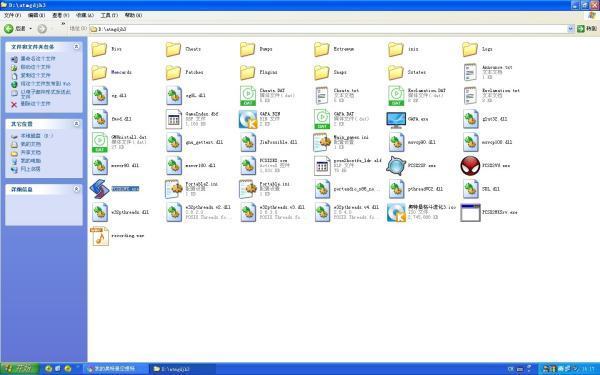Open the address bar dropdown arrow
Viewport: 600px width, 375px height.
(571, 28)
